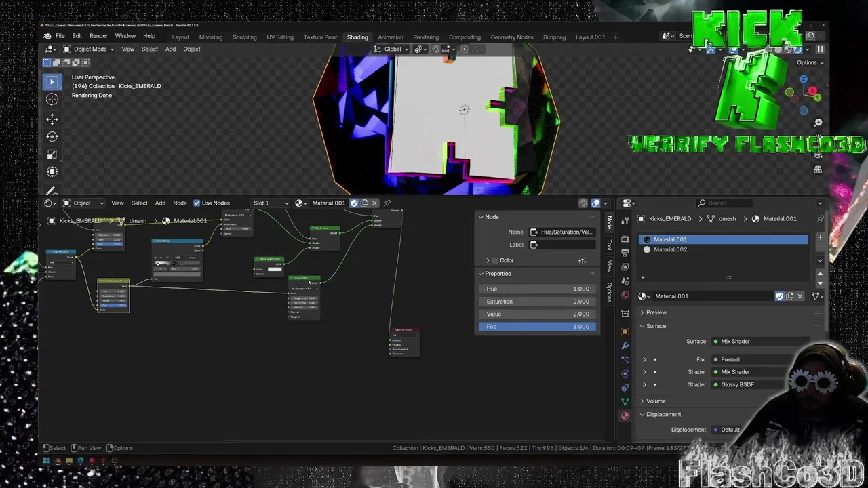
Task: Click the Glossy BSDF shader button
Action: coord(762,384)
